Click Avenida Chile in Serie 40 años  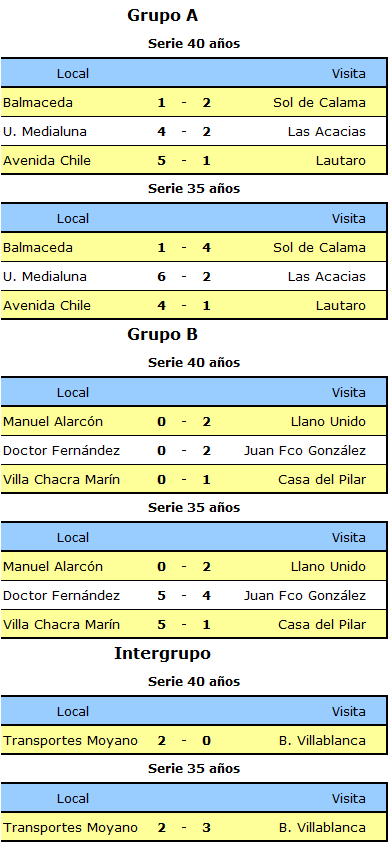coord(47,161)
